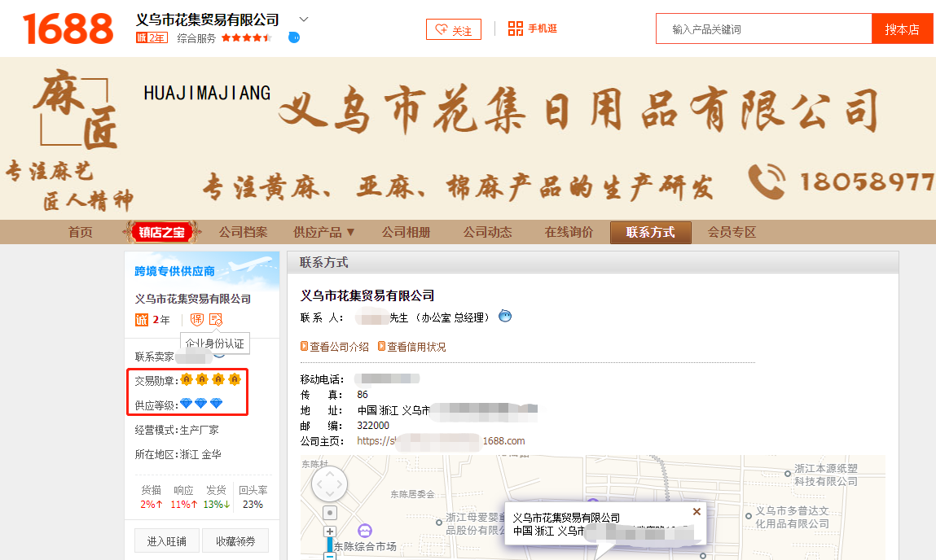The height and width of the screenshot is (560, 936).
Task: Click the header service star rating
Action: click(x=247, y=37)
